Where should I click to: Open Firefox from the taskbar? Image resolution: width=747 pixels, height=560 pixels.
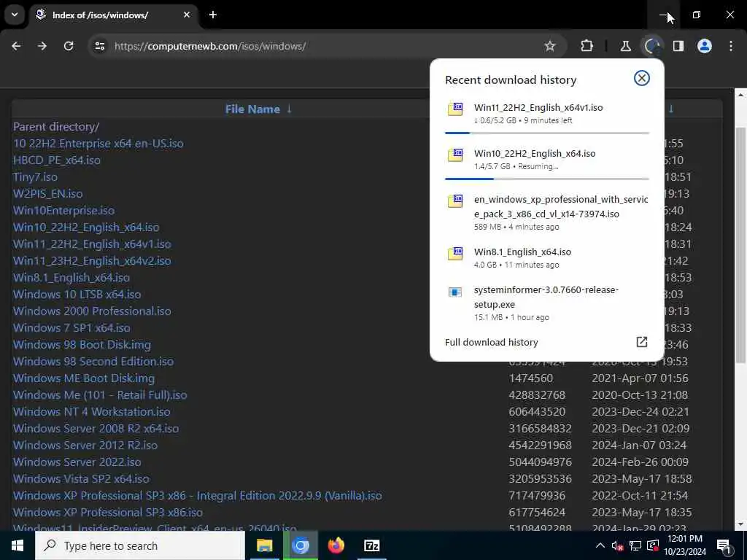[x=336, y=545]
